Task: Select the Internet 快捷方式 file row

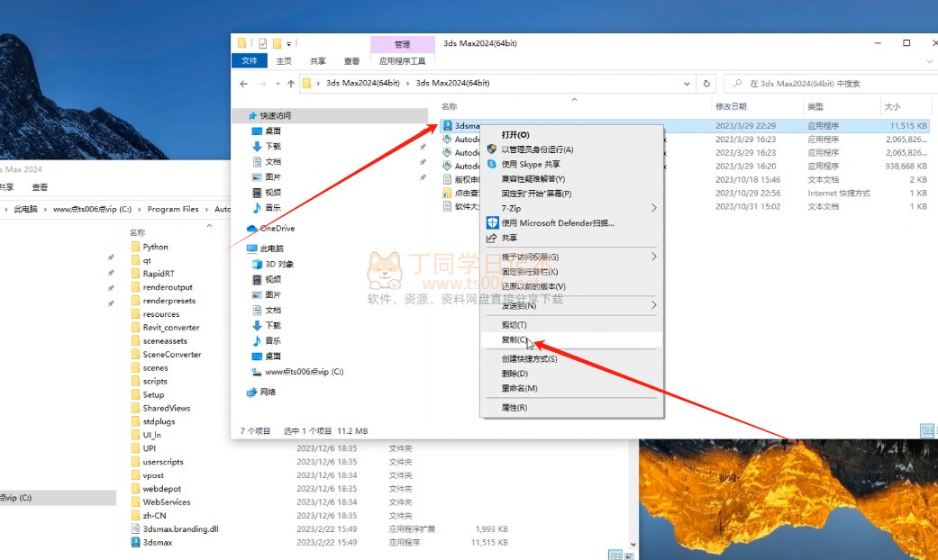Action: (x=685, y=193)
